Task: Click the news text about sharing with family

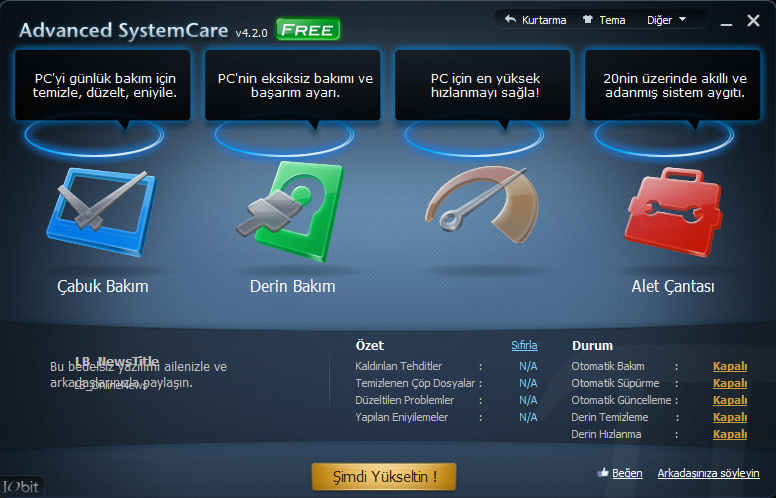Action: click(139, 375)
